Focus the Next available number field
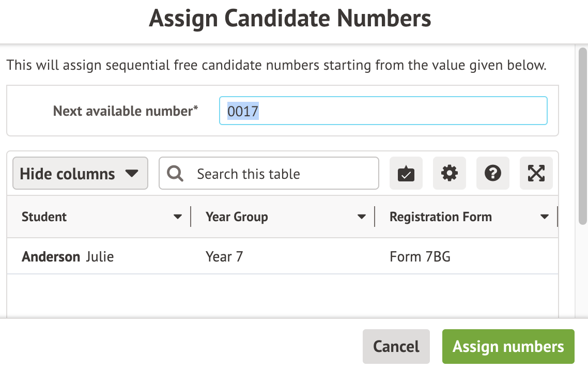The height and width of the screenshot is (369, 588). (383, 111)
